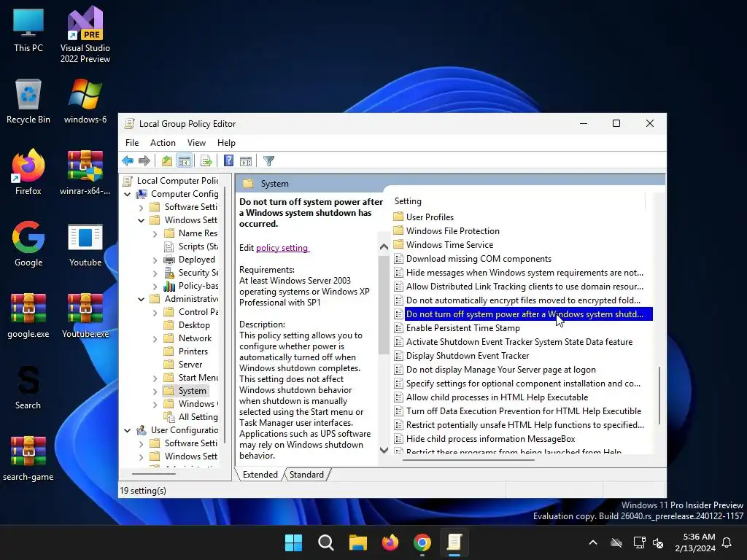Select Windows File Protection folder

[x=452, y=231]
